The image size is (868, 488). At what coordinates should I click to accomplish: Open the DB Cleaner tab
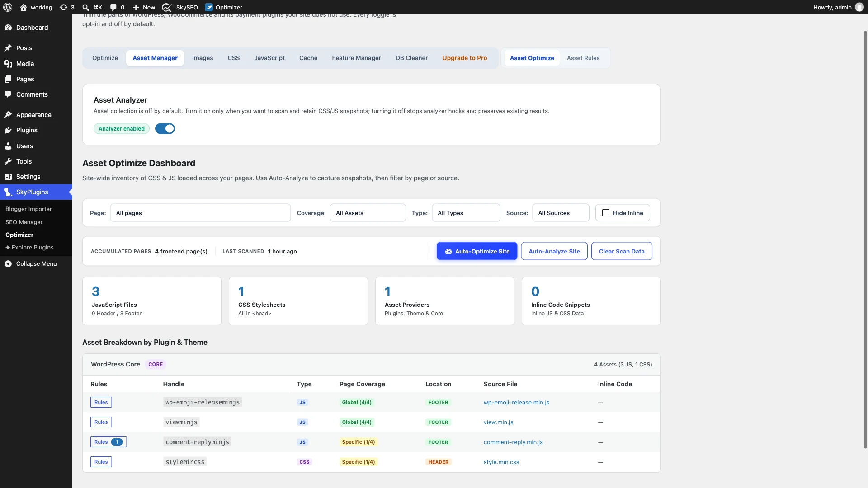(411, 58)
